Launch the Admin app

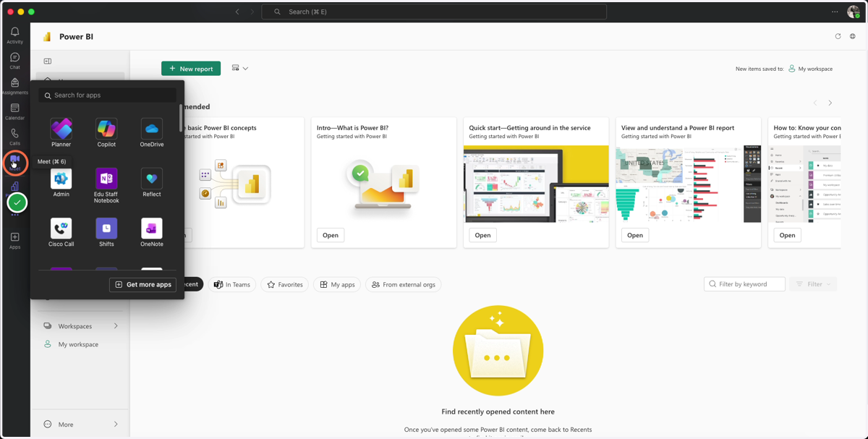point(61,183)
